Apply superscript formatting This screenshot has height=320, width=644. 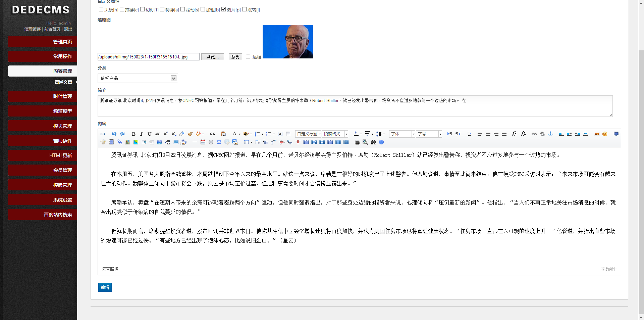click(x=166, y=134)
